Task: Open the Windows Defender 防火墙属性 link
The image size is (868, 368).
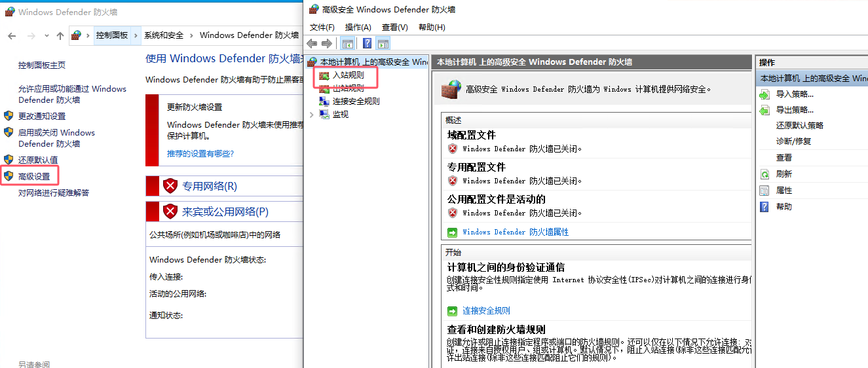Action: [x=516, y=232]
